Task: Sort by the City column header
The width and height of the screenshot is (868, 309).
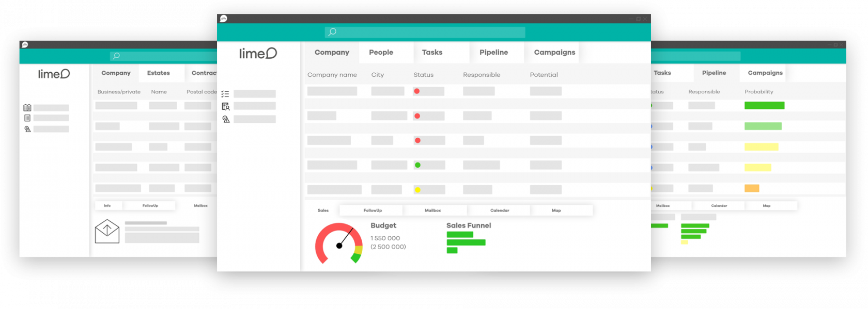Action: tap(377, 75)
